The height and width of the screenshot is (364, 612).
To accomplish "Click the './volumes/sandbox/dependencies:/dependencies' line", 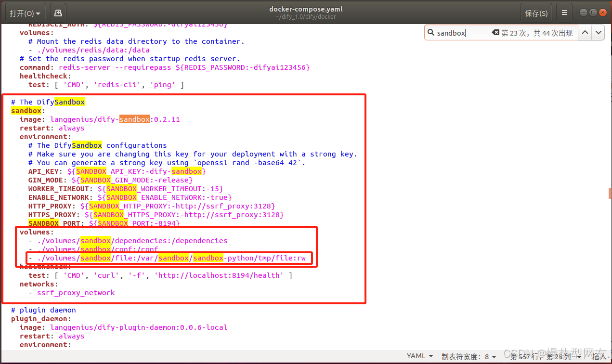I will point(128,241).
